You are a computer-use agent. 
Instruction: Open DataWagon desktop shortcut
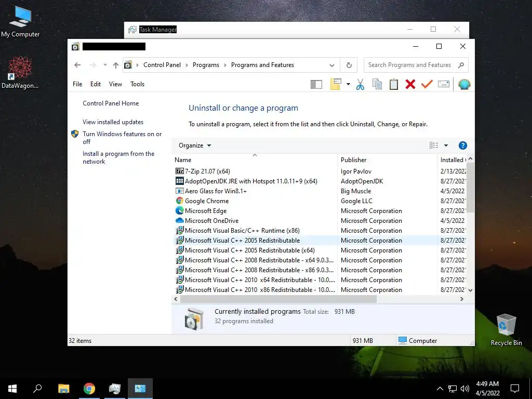[20, 72]
